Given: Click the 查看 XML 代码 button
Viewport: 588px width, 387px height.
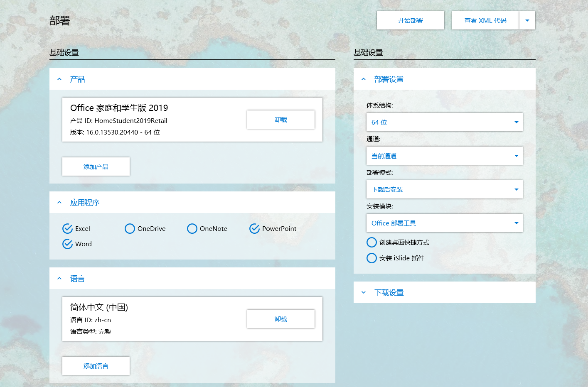Looking at the screenshot, I should pyautogui.click(x=485, y=20).
